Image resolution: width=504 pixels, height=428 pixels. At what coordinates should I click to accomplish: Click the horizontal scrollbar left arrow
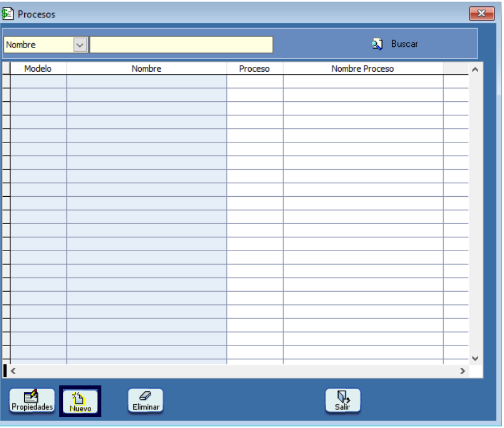click(13, 371)
